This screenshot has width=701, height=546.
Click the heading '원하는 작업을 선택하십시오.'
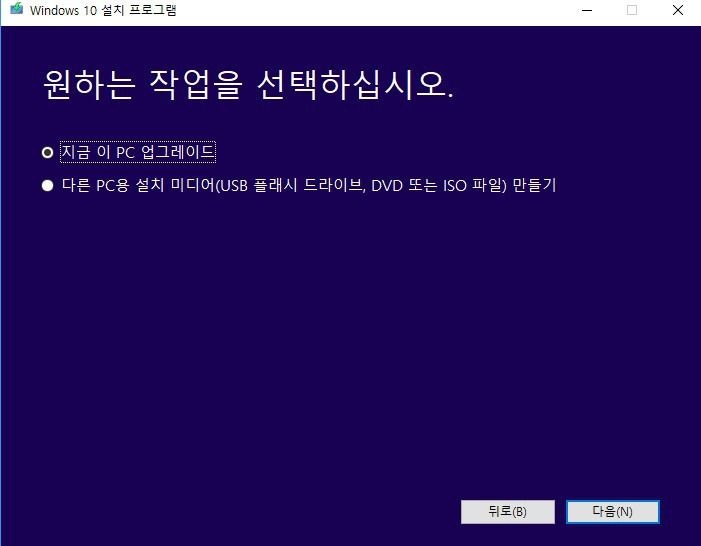[249, 85]
